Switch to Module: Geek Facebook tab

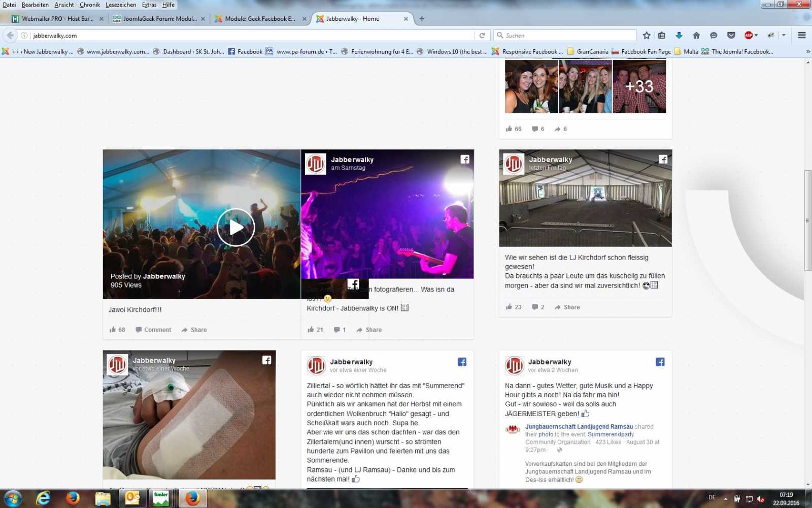pos(260,19)
